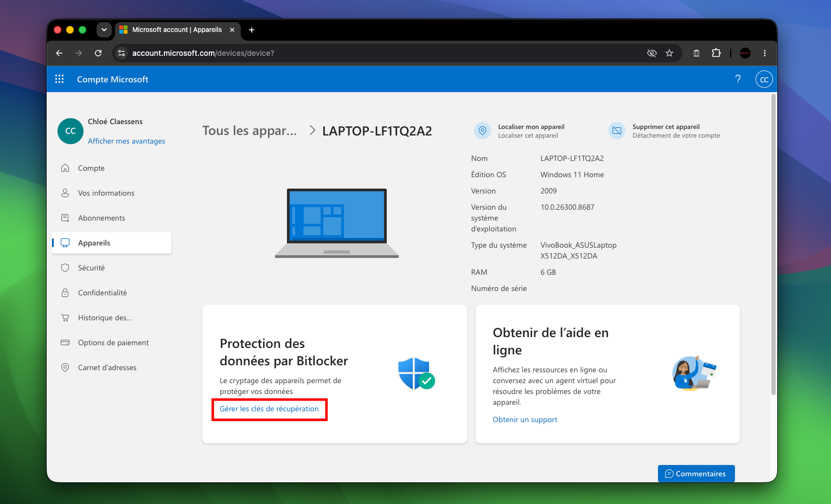Open Compte in the sidebar
The width and height of the screenshot is (831, 504).
pos(112,168)
